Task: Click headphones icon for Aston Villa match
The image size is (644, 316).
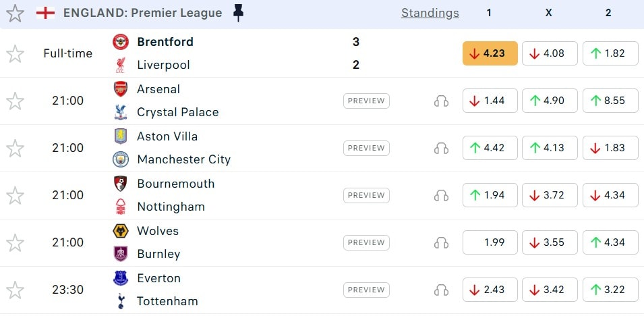Action: coord(441,148)
